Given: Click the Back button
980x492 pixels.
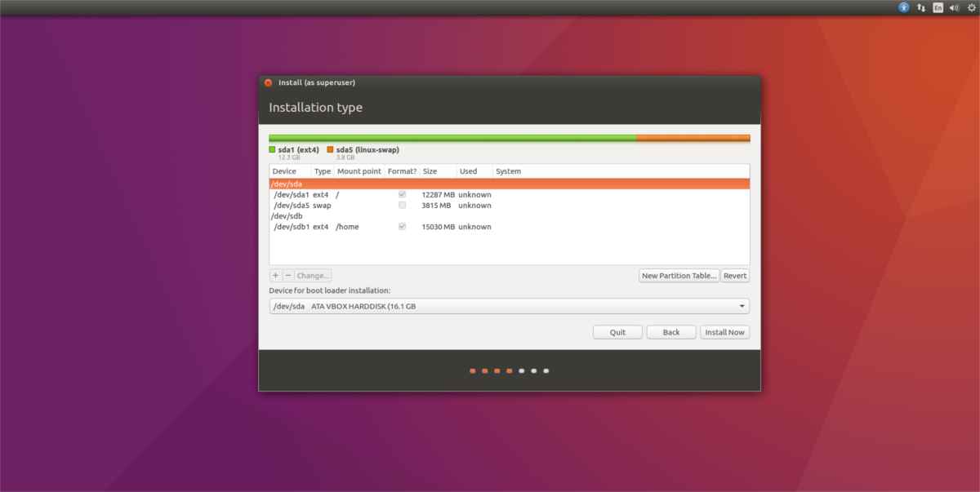Looking at the screenshot, I should coord(671,332).
